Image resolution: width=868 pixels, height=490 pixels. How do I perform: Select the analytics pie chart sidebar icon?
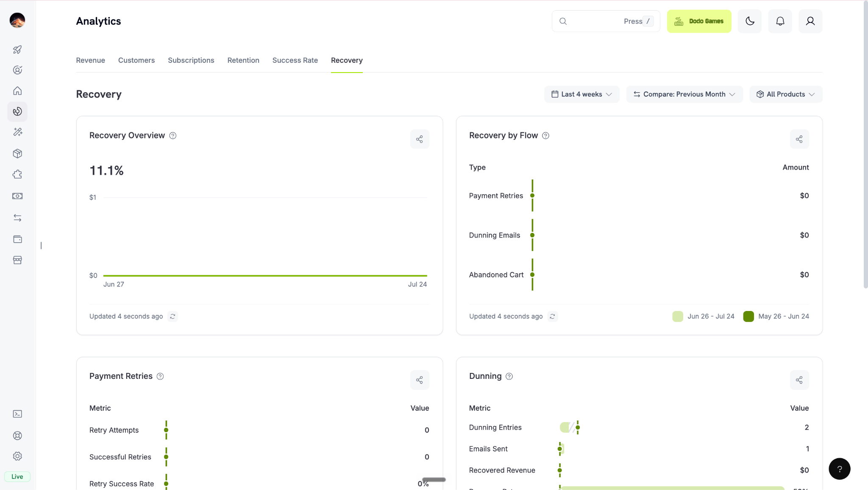click(17, 112)
